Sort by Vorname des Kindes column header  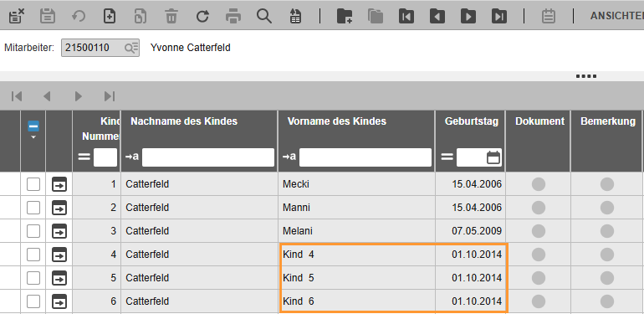337,121
